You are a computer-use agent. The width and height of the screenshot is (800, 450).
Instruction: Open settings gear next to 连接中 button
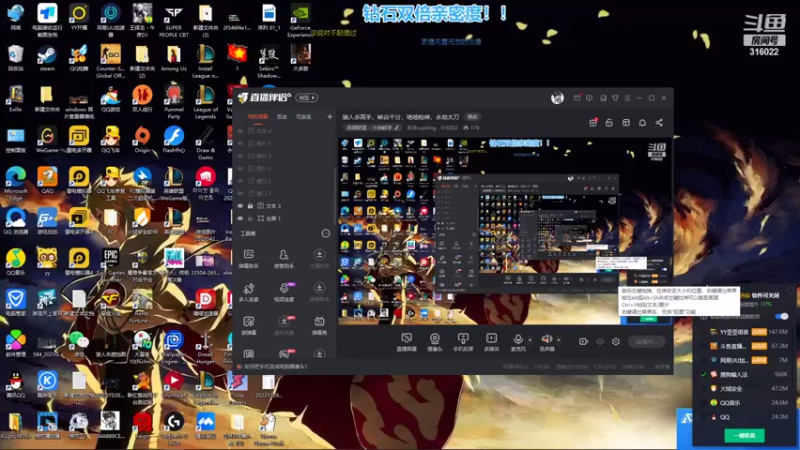[616, 341]
